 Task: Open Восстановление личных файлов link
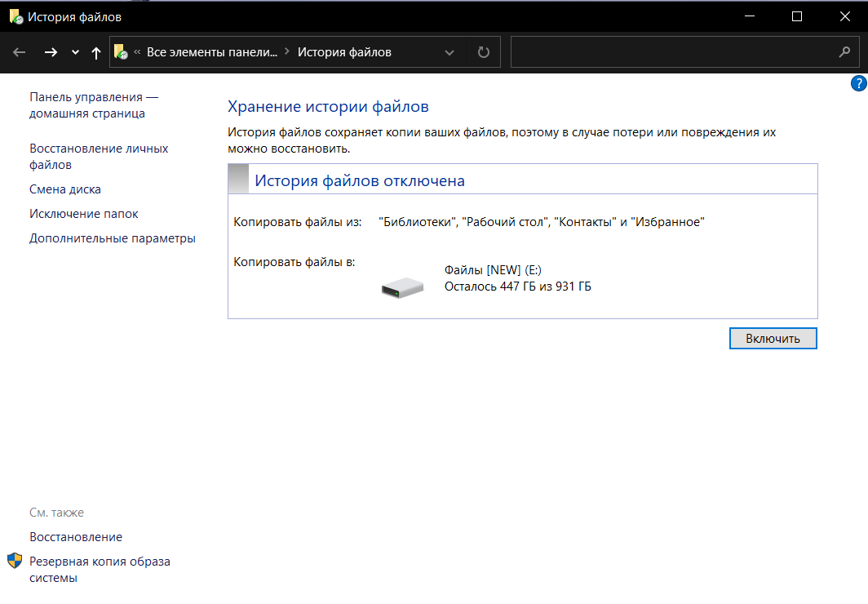[x=99, y=157]
